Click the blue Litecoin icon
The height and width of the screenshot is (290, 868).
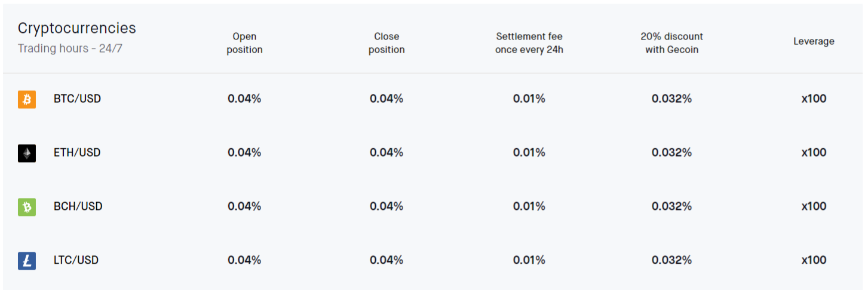click(27, 261)
